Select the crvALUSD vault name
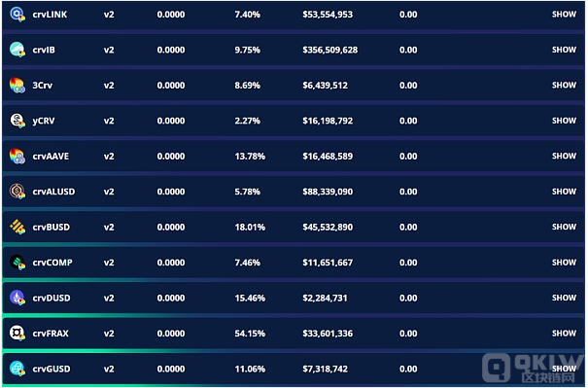 coord(53,192)
